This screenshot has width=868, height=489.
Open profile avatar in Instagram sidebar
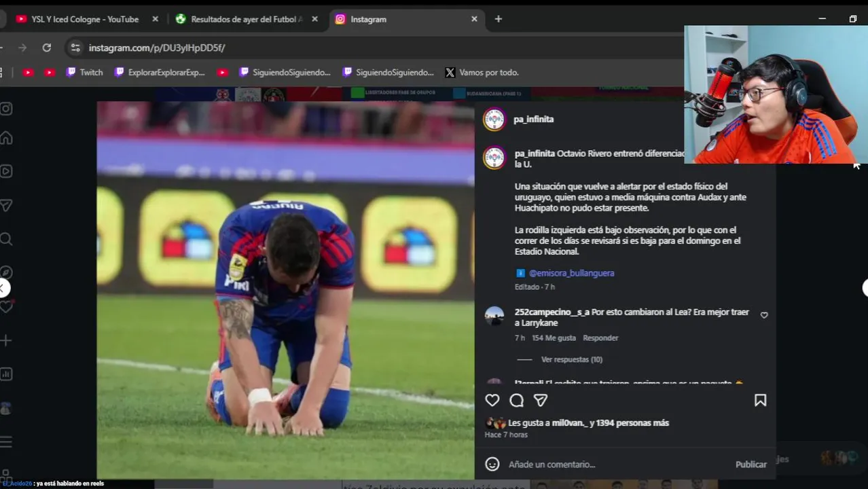click(6, 408)
